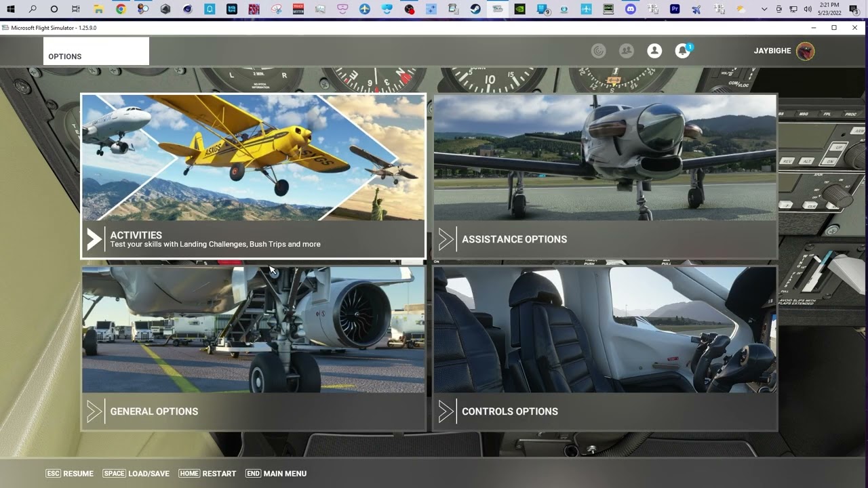
Task: Click the JAYBIGHE avatar picture
Action: 806,51
